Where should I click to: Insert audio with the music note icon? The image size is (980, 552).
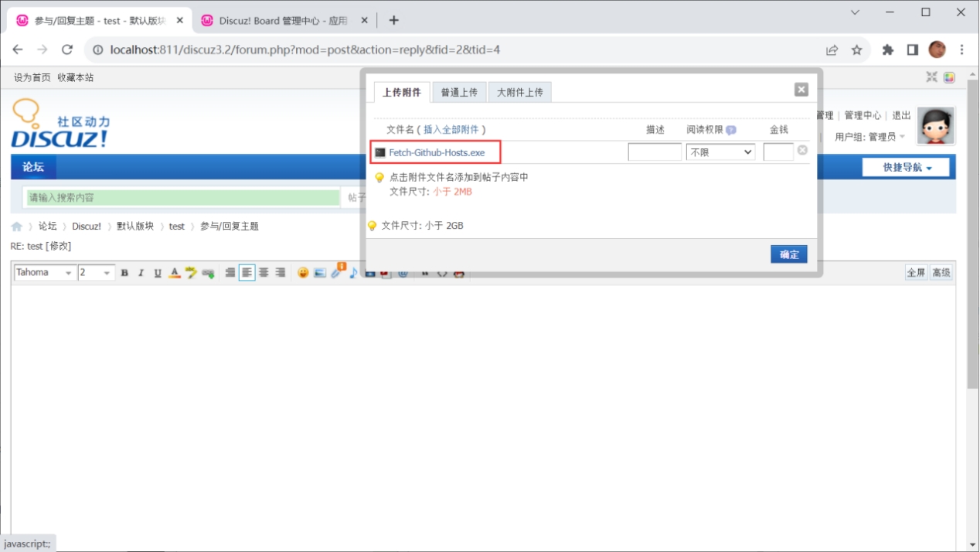353,273
